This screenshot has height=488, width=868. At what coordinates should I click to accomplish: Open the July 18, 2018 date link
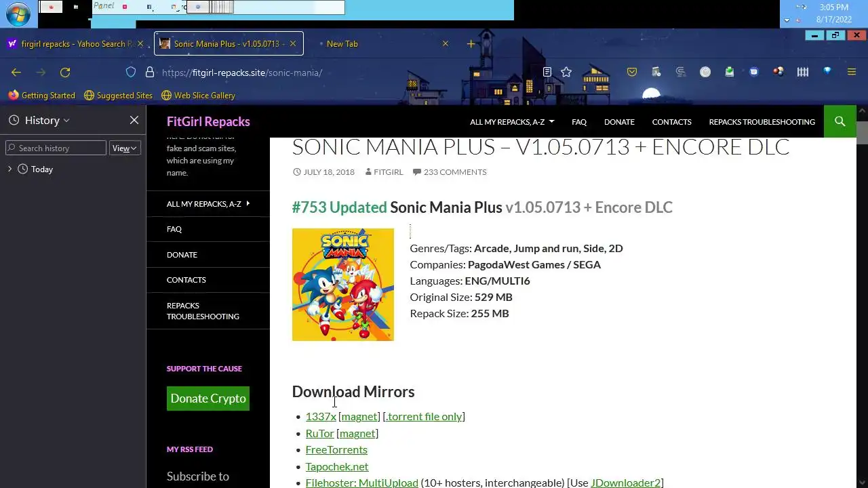click(323, 172)
